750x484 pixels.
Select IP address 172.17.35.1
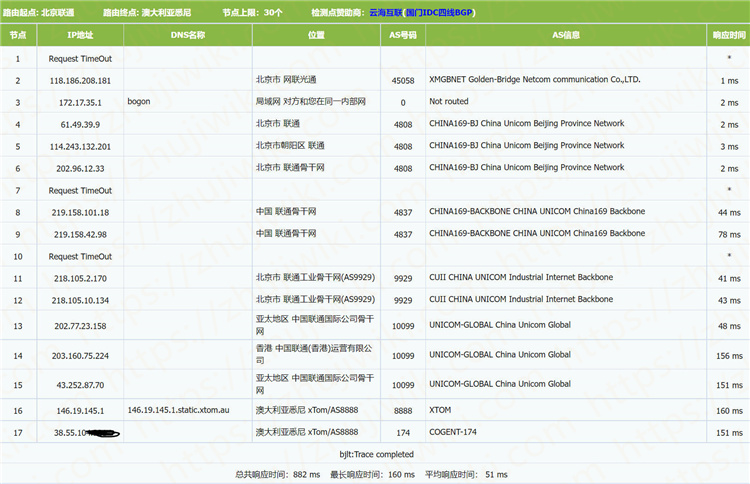(80, 103)
